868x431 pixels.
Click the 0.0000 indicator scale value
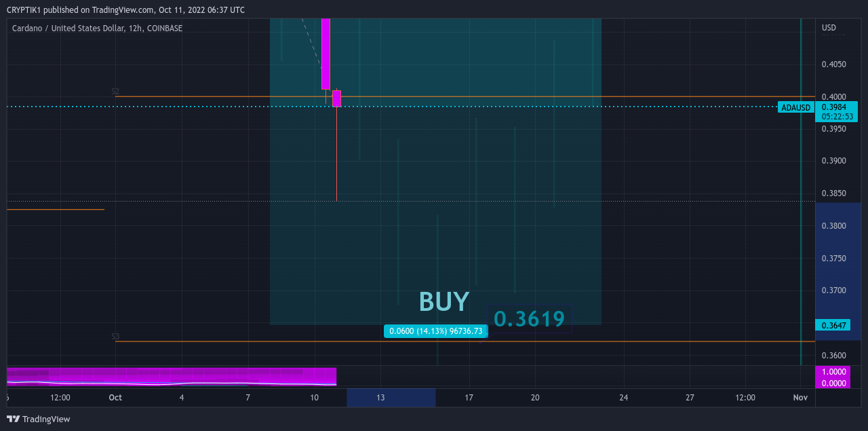click(x=833, y=383)
